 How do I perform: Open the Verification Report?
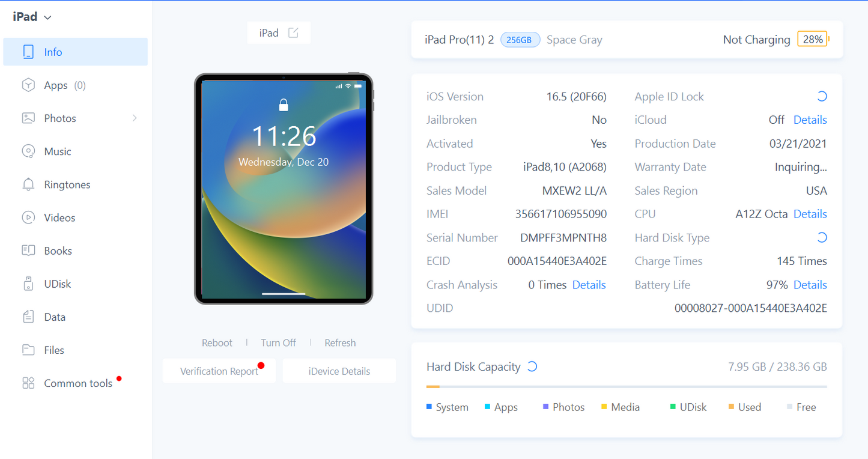click(219, 371)
